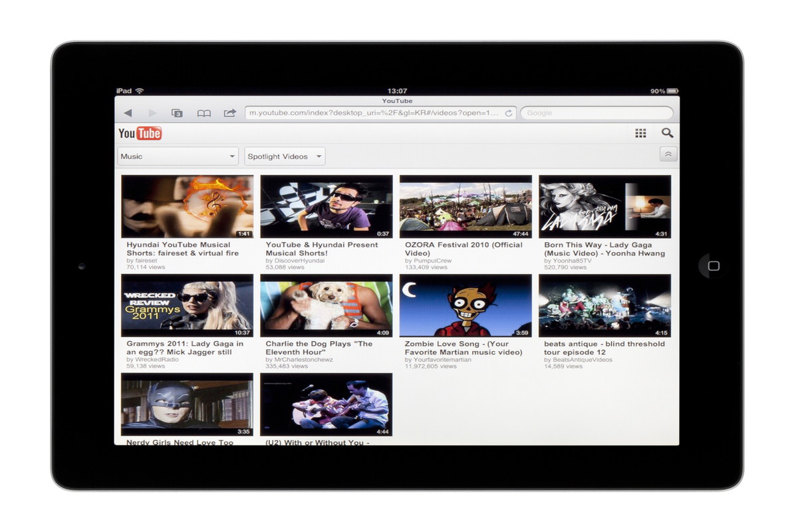
Task: Open the Born This Way Lady Gaga thumbnail
Action: [x=604, y=207]
